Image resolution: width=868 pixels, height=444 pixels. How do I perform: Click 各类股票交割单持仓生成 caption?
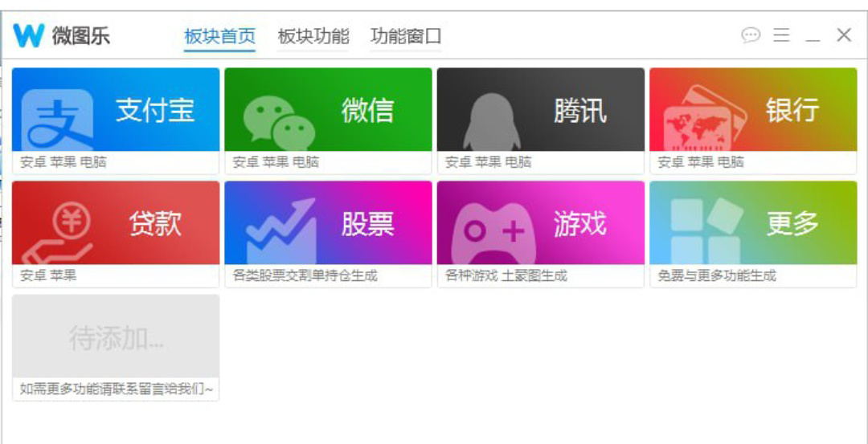(305, 275)
